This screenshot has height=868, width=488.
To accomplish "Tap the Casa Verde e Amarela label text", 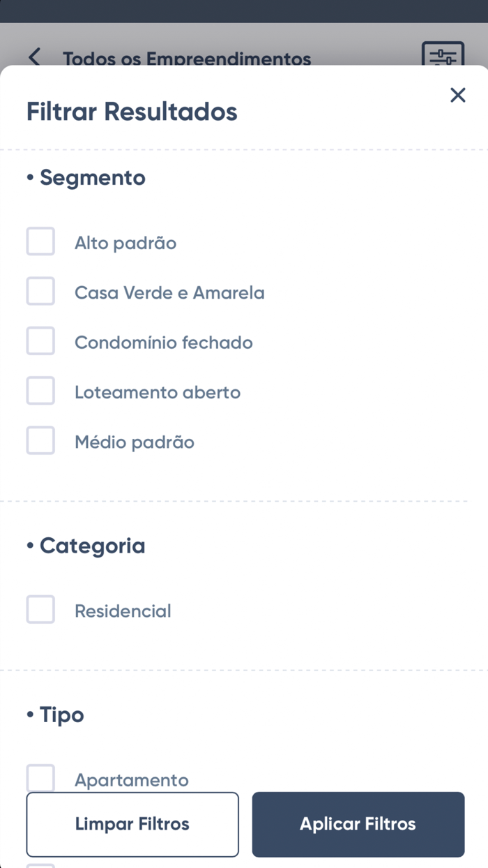I will point(169,292).
